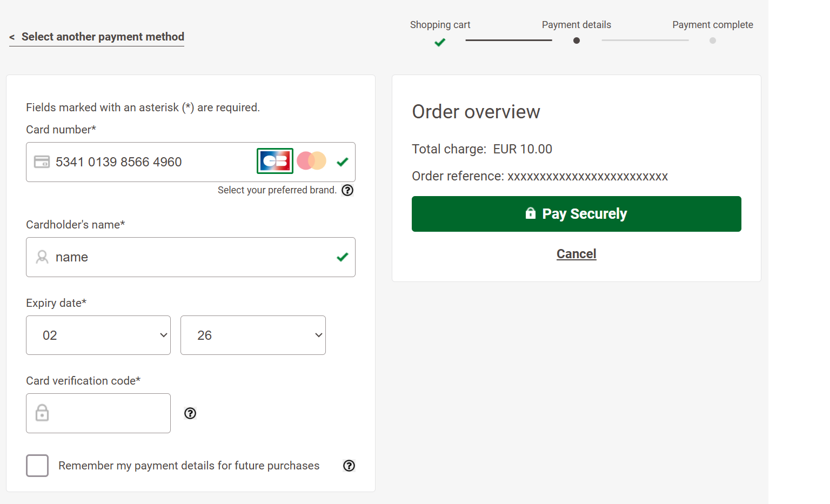Click the green checkmark beside the card number
Image resolution: width=830 pixels, height=504 pixels.
pyautogui.click(x=342, y=162)
